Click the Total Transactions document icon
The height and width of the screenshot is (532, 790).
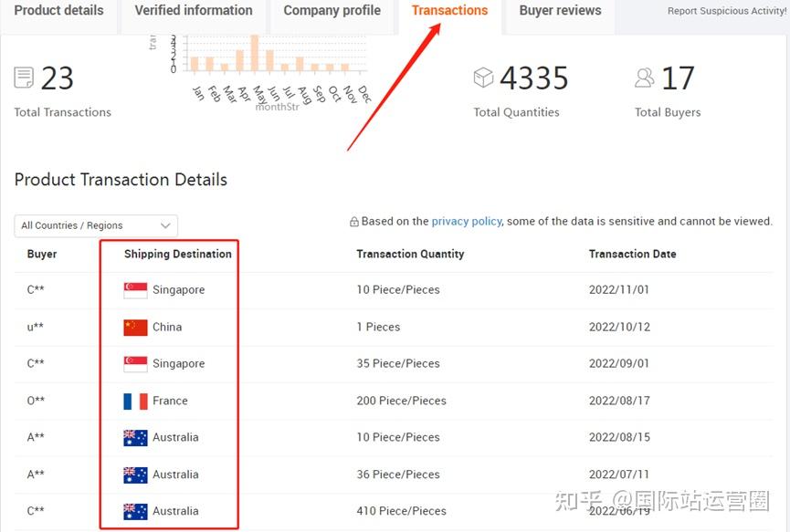click(x=24, y=78)
